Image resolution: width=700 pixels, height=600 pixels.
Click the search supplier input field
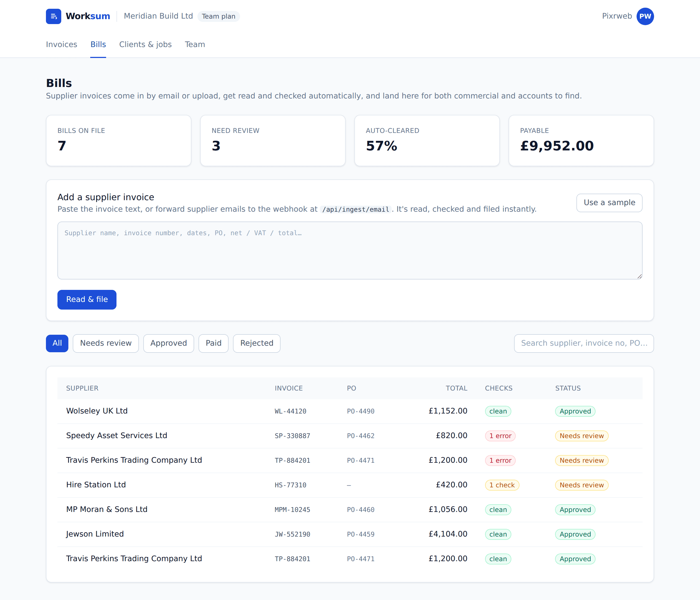point(584,343)
